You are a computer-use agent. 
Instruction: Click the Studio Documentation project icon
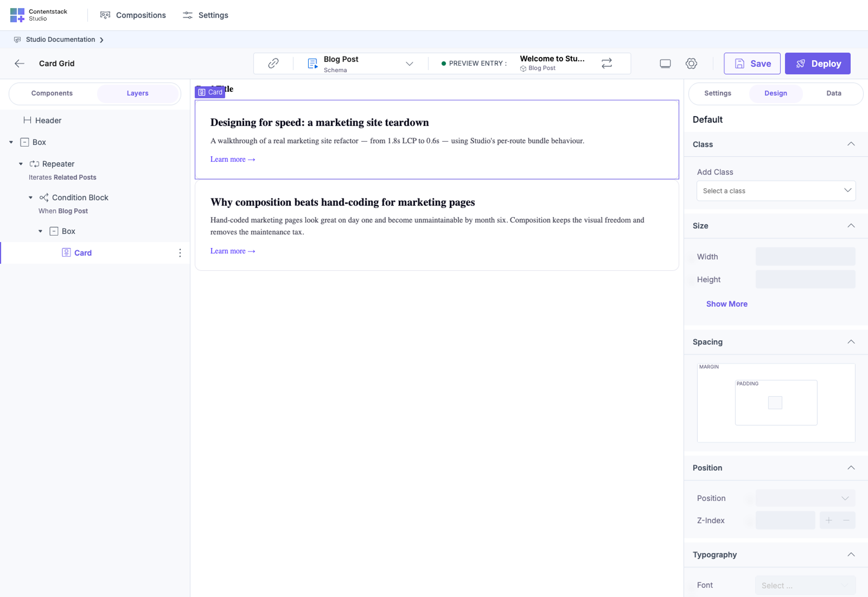[x=17, y=40]
